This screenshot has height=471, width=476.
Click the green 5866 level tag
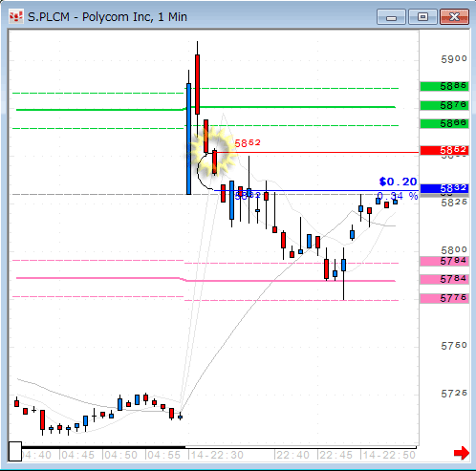pyautogui.click(x=444, y=123)
